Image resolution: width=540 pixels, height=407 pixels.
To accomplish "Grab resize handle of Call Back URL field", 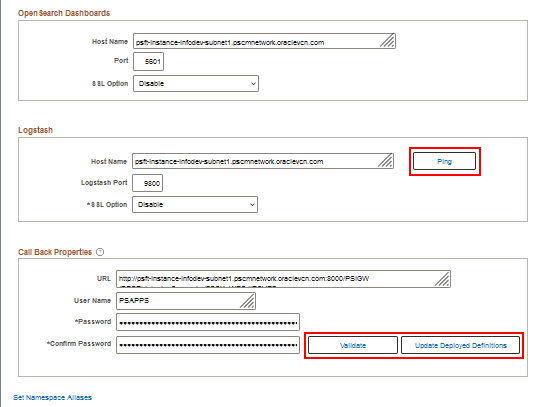I will click(442, 279).
